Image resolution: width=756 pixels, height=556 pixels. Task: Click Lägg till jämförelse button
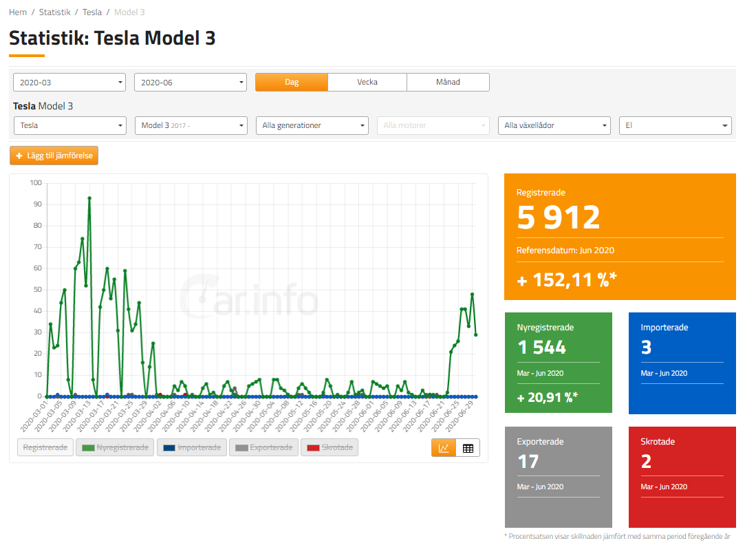(x=54, y=156)
